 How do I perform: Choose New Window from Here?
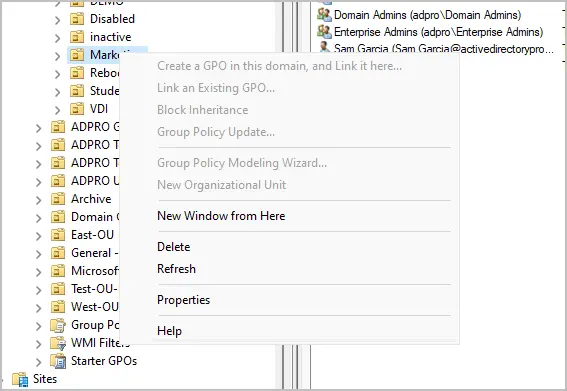[x=221, y=216]
